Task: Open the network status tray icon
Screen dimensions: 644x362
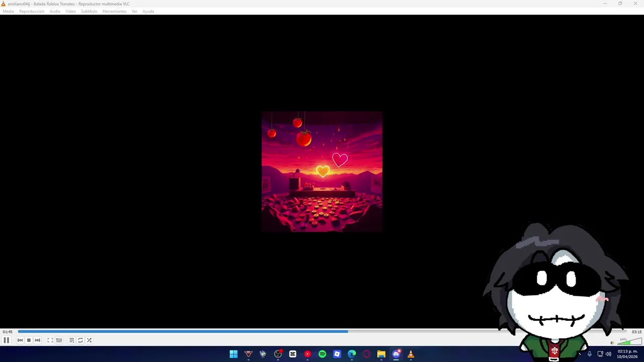Action: pyautogui.click(x=600, y=354)
